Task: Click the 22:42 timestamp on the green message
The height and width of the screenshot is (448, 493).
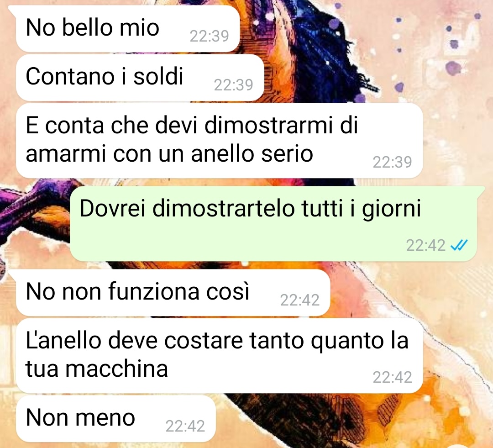Action: tap(426, 245)
